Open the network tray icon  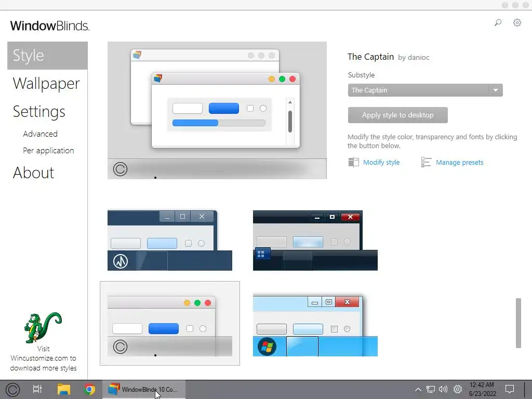[431, 390]
